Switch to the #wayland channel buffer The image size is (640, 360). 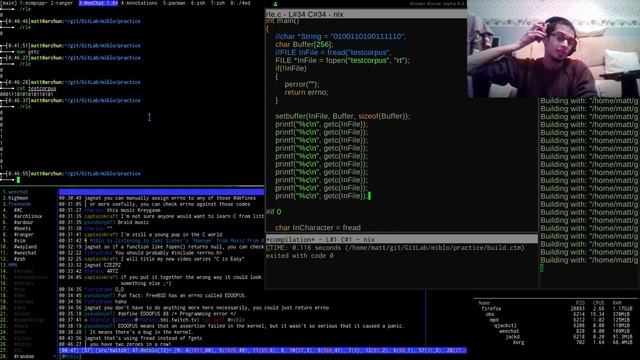coord(25,247)
